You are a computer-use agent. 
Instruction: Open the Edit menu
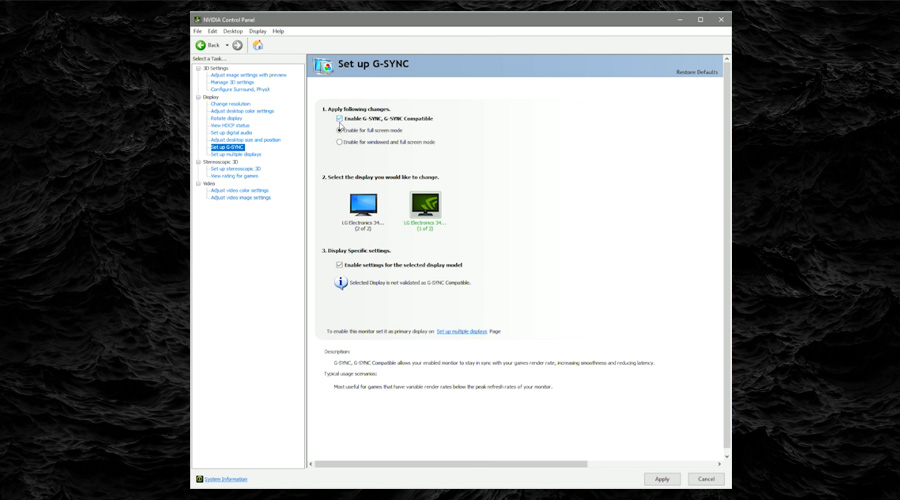tap(212, 31)
